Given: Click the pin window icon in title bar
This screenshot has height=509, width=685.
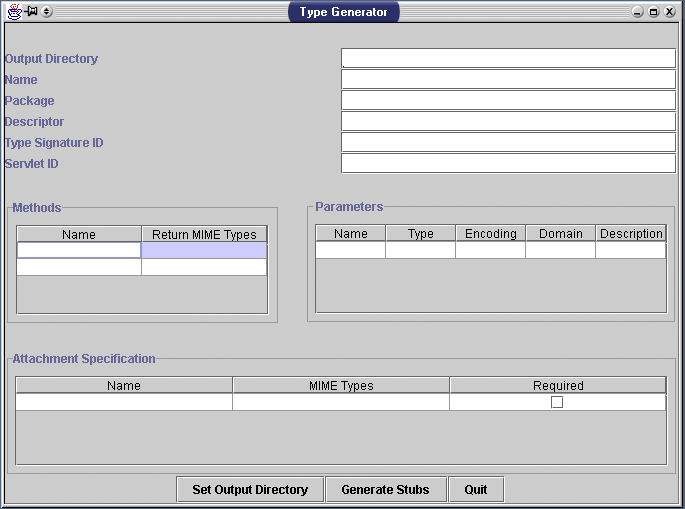Looking at the screenshot, I should click(x=32, y=12).
